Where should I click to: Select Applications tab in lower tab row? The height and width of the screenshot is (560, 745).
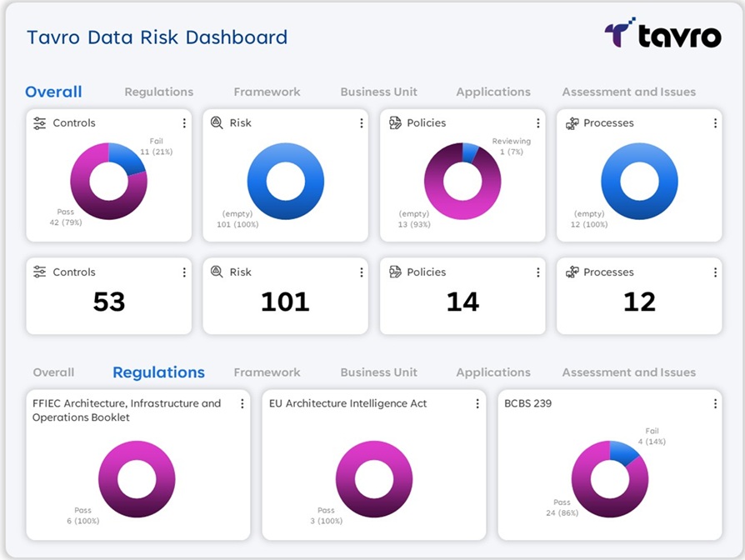coord(492,372)
